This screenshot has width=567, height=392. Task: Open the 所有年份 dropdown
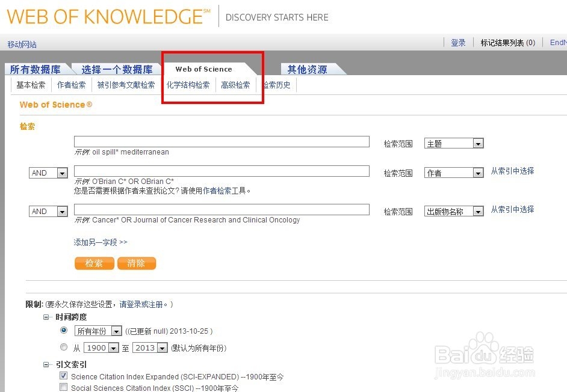[98, 331]
